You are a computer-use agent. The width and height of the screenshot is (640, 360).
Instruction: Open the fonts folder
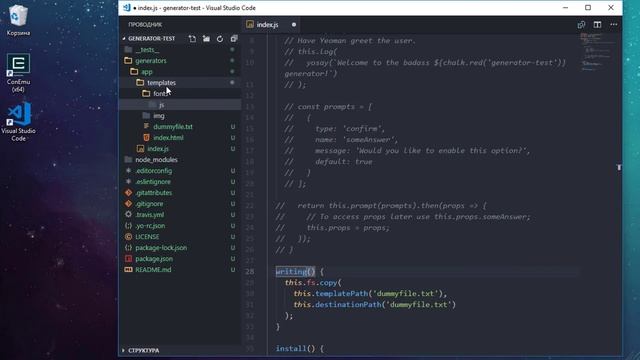coord(160,94)
